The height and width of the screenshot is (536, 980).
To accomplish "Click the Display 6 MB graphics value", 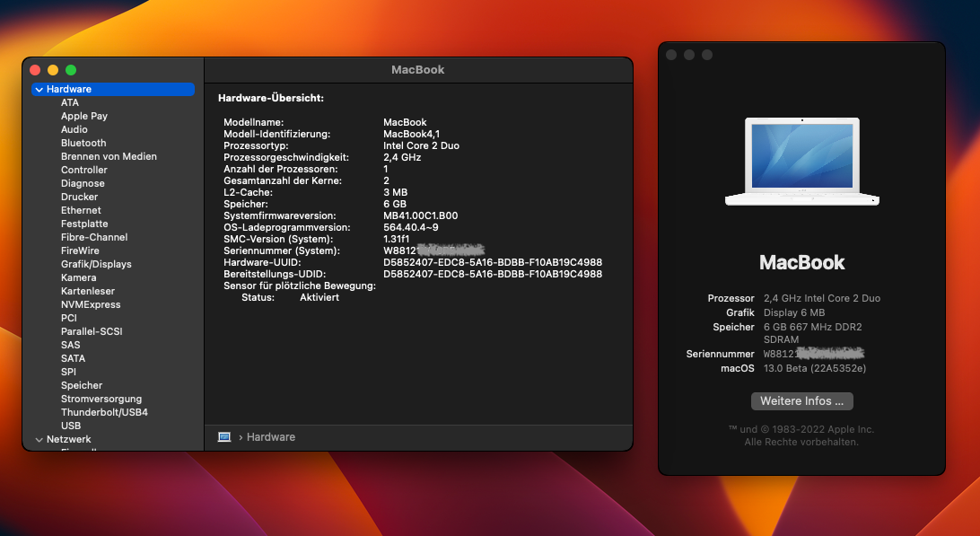I will click(x=793, y=312).
